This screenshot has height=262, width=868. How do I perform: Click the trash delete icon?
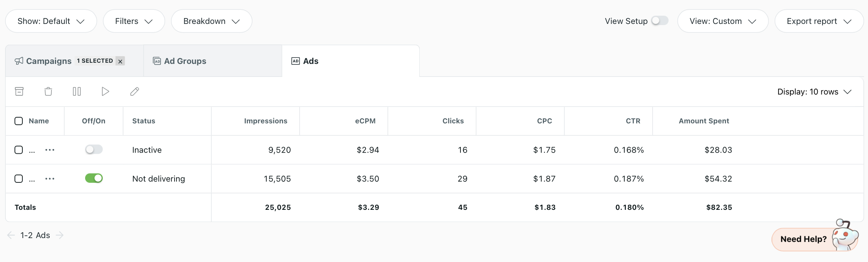pyautogui.click(x=48, y=91)
